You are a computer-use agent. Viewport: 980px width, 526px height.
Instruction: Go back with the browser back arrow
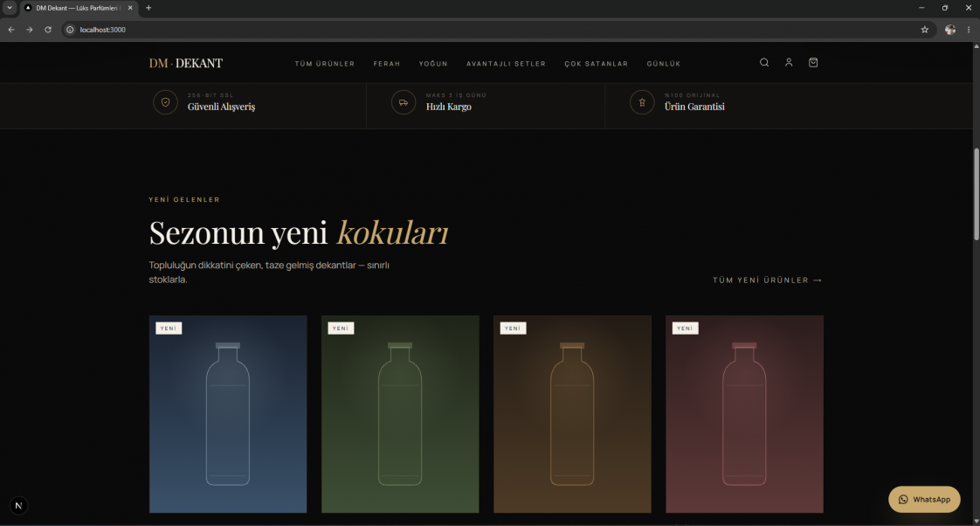[11, 30]
